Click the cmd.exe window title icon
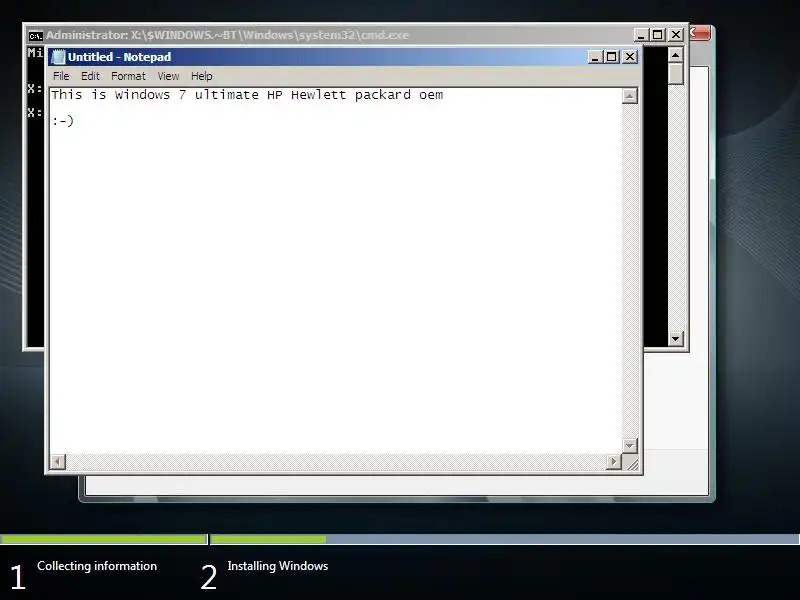Screen dimensions: 800x600 (x=35, y=36)
